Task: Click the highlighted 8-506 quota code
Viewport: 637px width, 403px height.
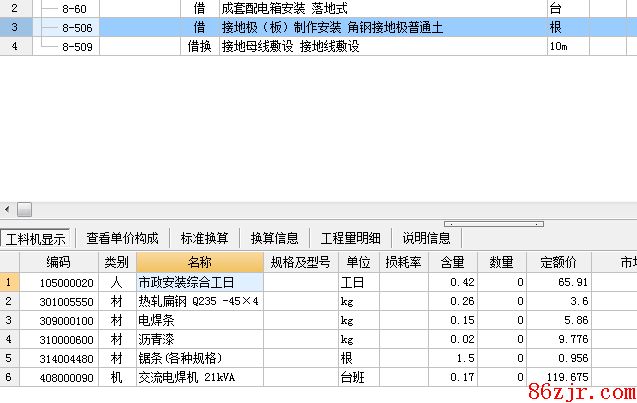Action: click(x=76, y=27)
